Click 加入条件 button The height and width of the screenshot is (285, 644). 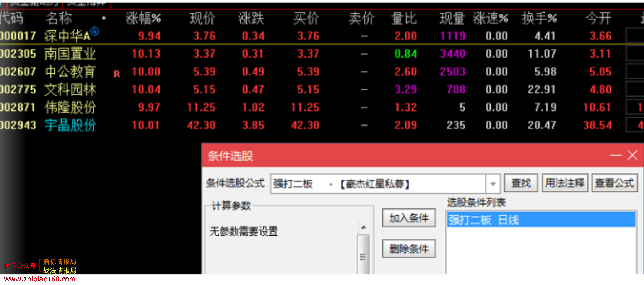point(409,218)
